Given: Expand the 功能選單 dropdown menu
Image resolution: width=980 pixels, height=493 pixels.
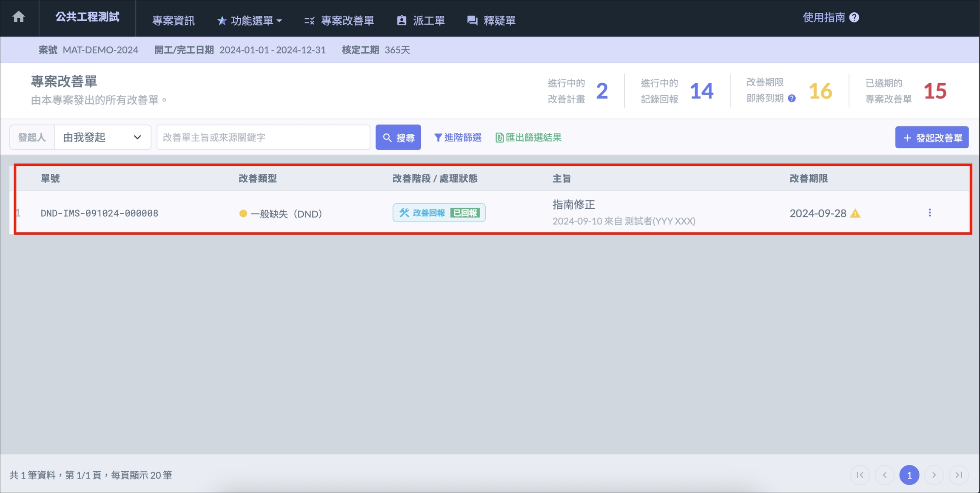Looking at the screenshot, I should [250, 20].
